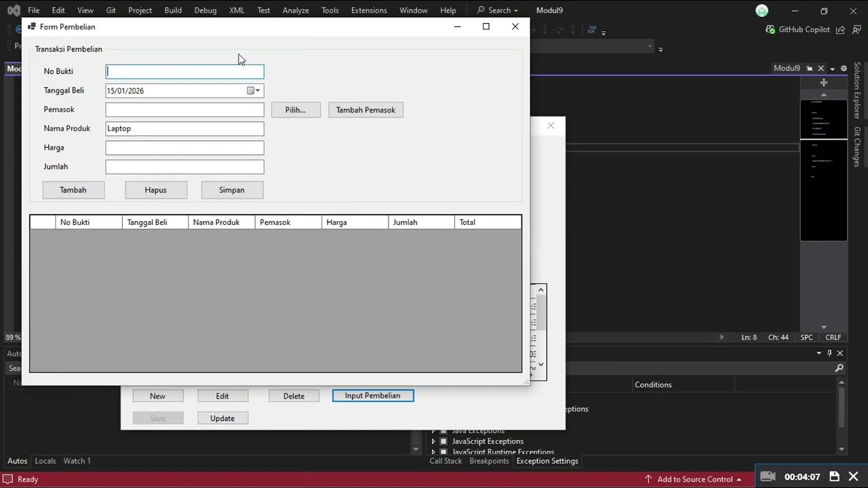Click the Simpan button

(232, 190)
